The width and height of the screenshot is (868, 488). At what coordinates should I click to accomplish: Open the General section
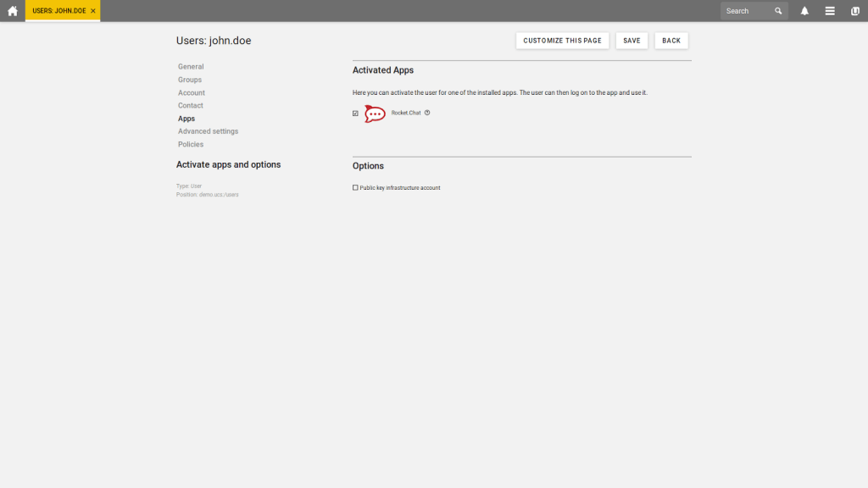coord(191,66)
